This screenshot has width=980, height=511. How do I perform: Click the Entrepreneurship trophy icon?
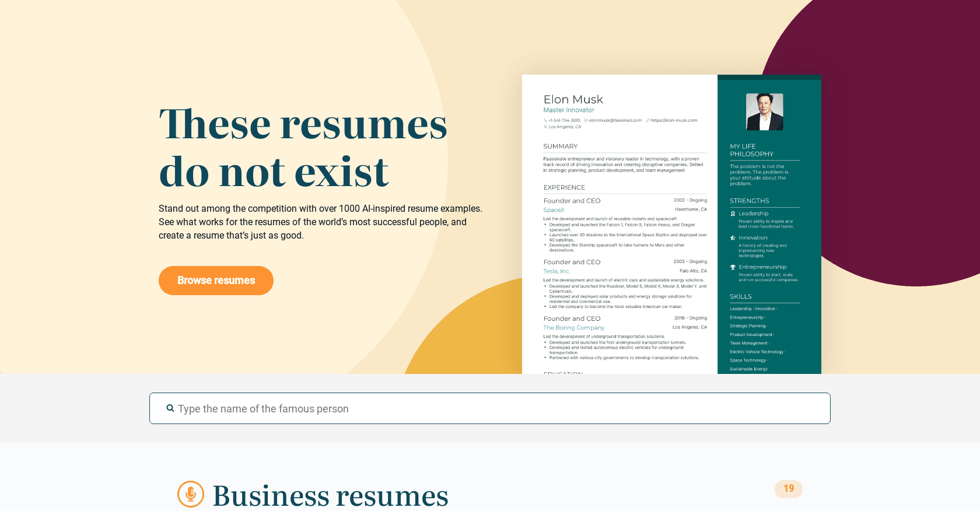point(733,267)
